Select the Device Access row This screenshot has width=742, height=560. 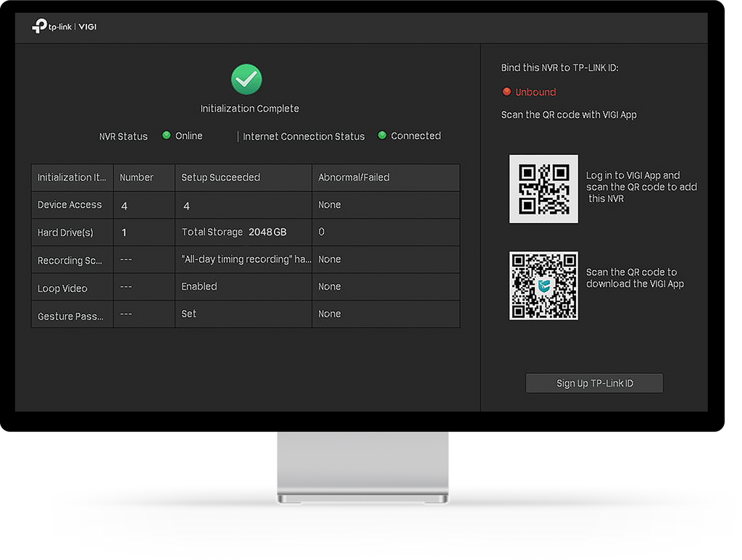(246, 205)
